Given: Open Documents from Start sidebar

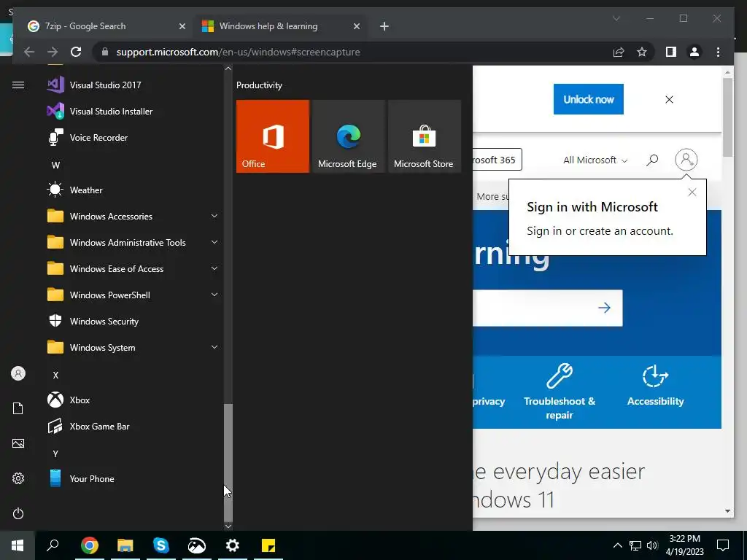Looking at the screenshot, I should tap(18, 408).
